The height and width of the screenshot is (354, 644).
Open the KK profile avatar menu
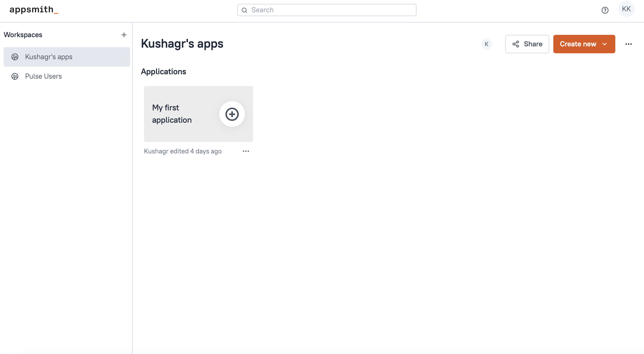click(626, 9)
